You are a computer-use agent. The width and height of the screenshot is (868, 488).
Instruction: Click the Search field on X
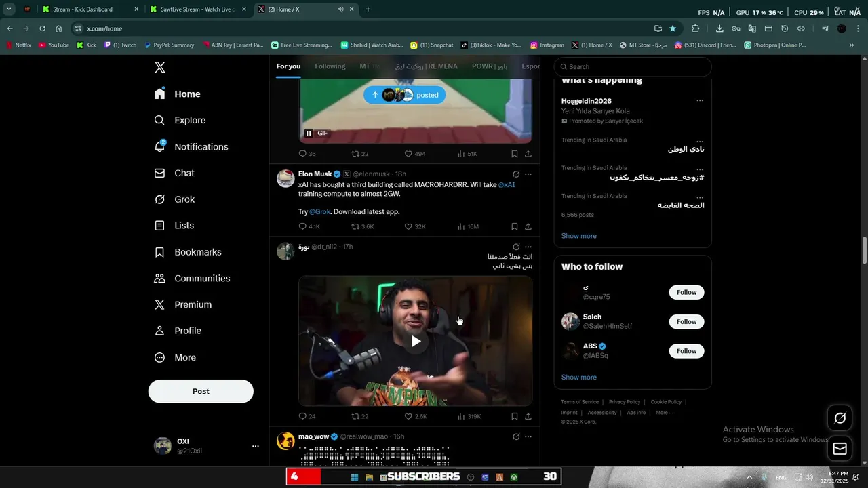(x=633, y=66)
